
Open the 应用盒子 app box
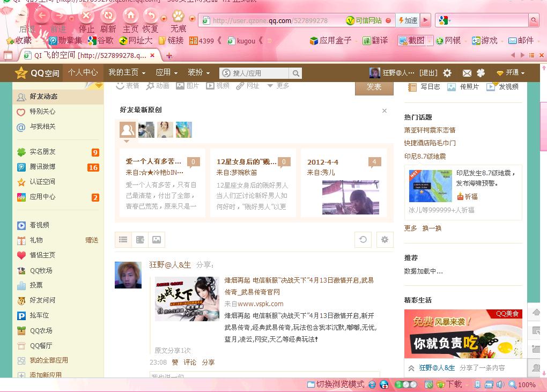click(x=330, y=40)
